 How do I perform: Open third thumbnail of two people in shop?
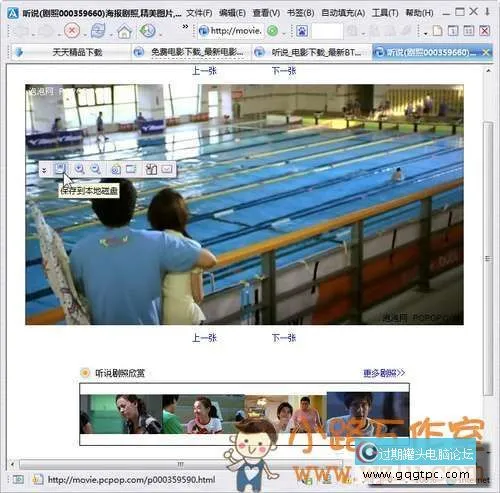(286, 414)
